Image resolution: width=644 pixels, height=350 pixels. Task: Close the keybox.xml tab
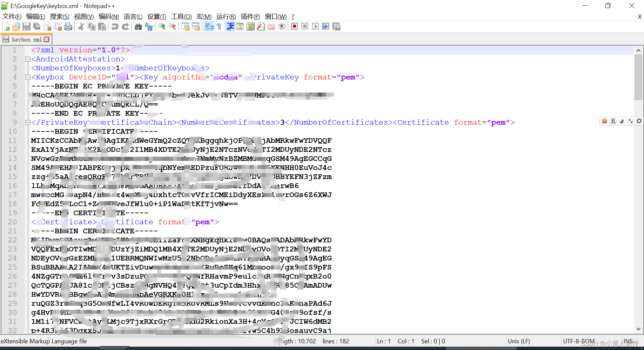click(47, 39)
